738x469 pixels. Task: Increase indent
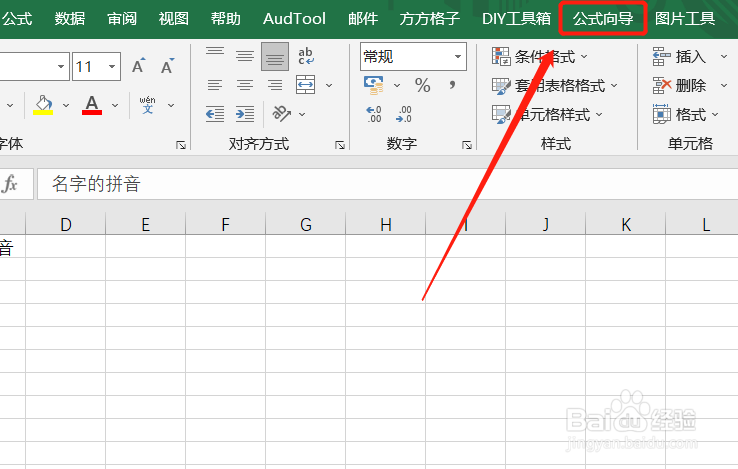pos(245,114)
